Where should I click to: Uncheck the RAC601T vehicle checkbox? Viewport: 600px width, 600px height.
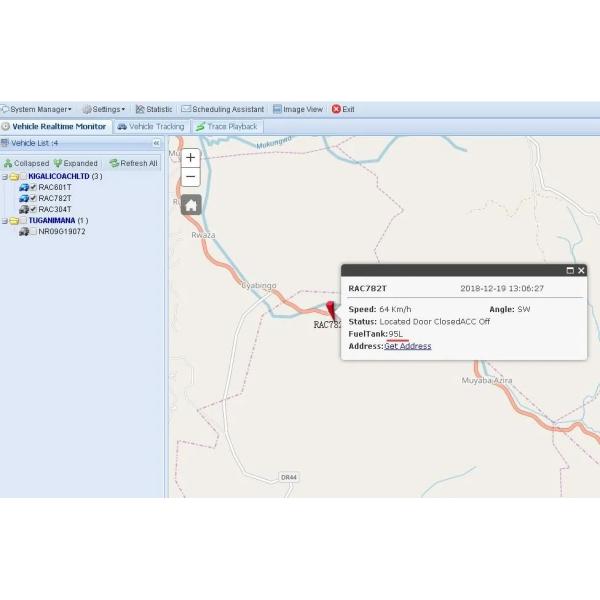click(x=33, y=187)
